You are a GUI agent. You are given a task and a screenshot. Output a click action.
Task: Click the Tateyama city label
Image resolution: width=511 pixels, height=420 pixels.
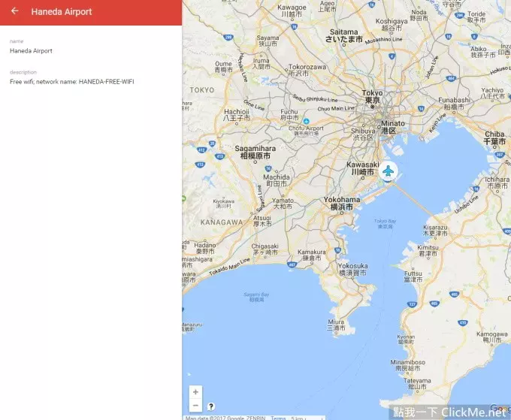[x=417, y=383]
